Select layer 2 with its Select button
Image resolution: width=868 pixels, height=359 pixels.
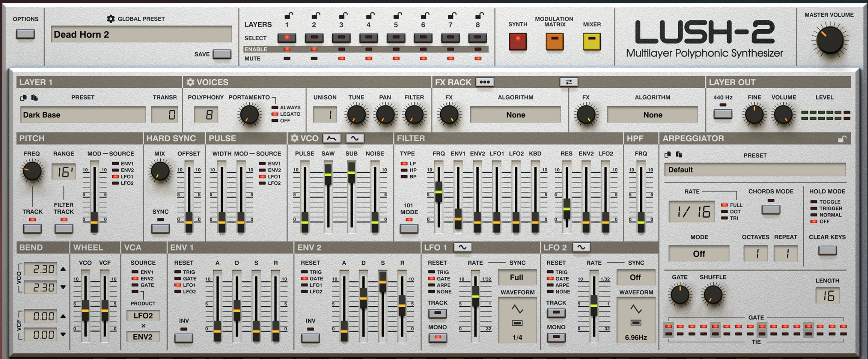tap(314, 38)
